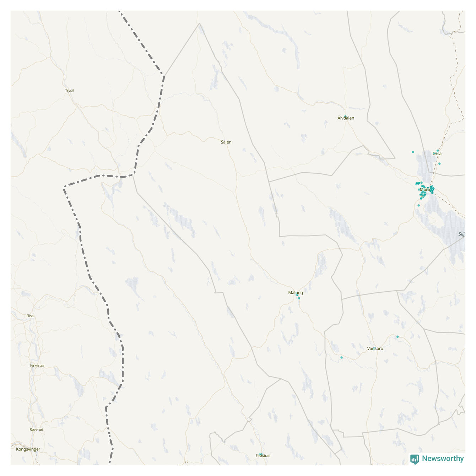
Task: Select the isolated teal dot south of Mora cluster
Action: (x=418, y=205)
